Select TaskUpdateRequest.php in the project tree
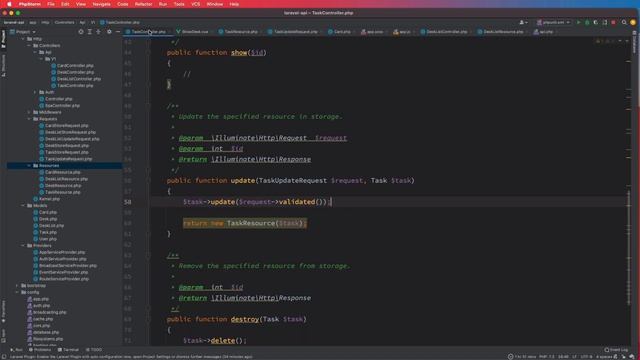The image size is (640, 360). [x=68, y=159]
